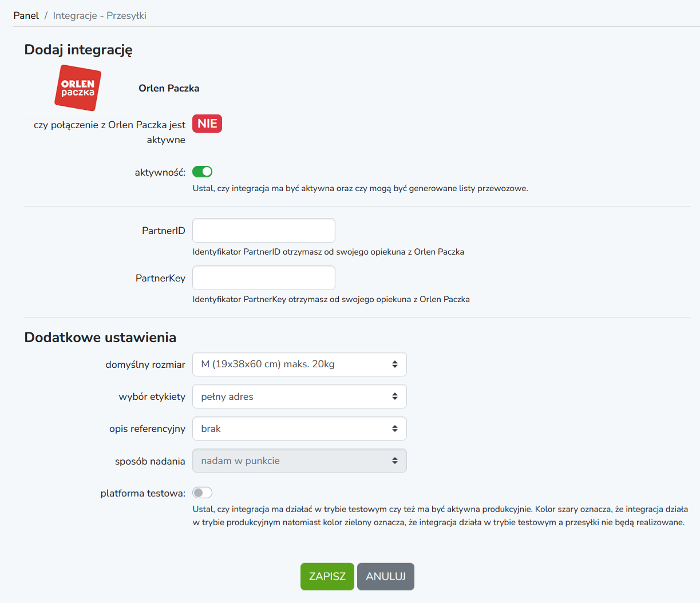Click the Orlen Paczka logo
The width and height of the screenshot is (700, 603).
pos(78,88)
